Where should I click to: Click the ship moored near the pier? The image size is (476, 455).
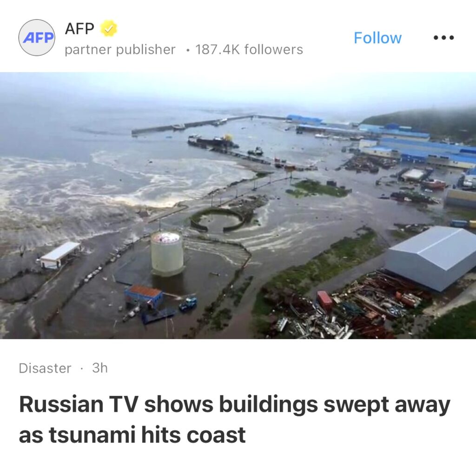pyautogui.click(x=212, y=141)
